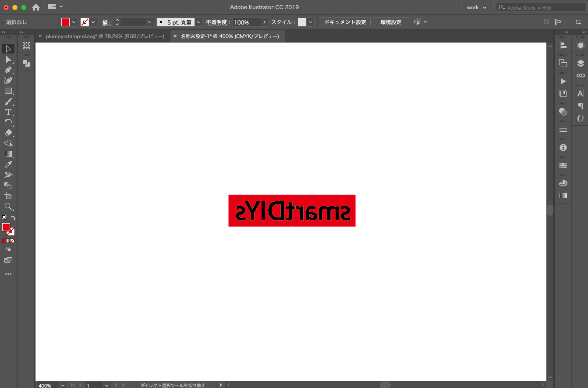
Task: Click ドキュメント設定 button
Action: pos(345,22)
